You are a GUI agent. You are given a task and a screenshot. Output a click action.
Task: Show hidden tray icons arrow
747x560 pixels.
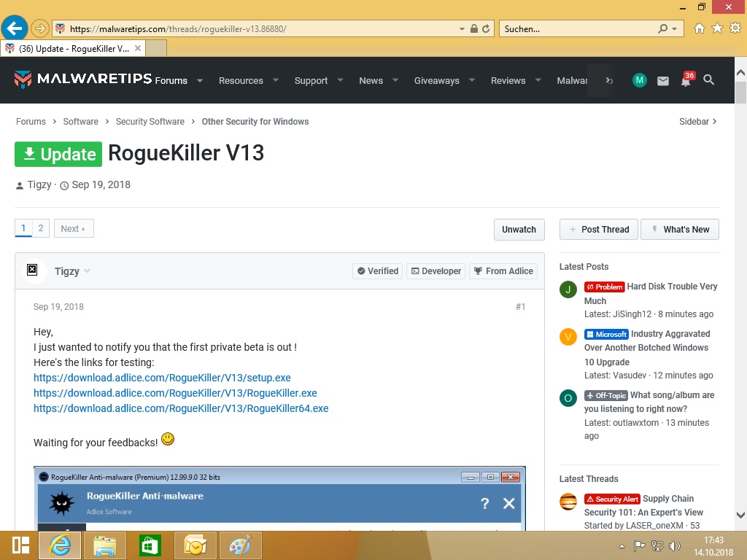pyautogui.click(x=622, y=546)
